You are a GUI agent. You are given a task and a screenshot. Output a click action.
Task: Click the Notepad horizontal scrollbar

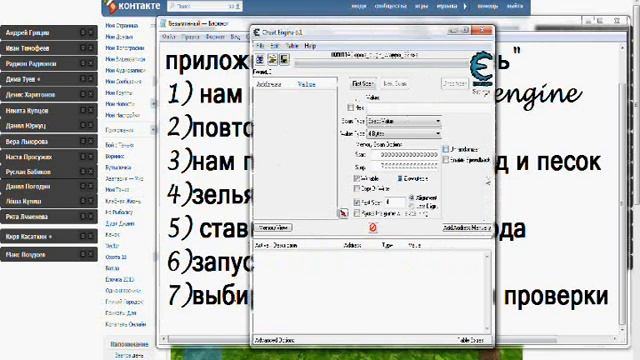click(390, 339)
